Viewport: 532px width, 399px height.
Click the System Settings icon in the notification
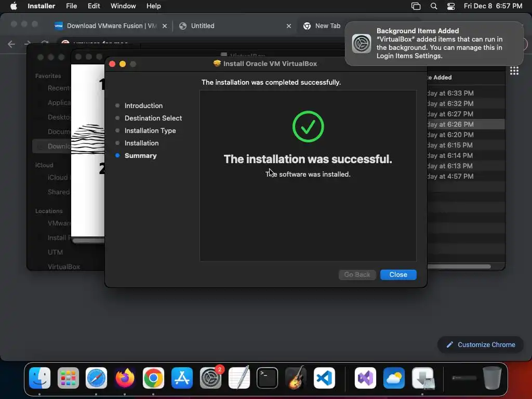(x=362, y=44)
